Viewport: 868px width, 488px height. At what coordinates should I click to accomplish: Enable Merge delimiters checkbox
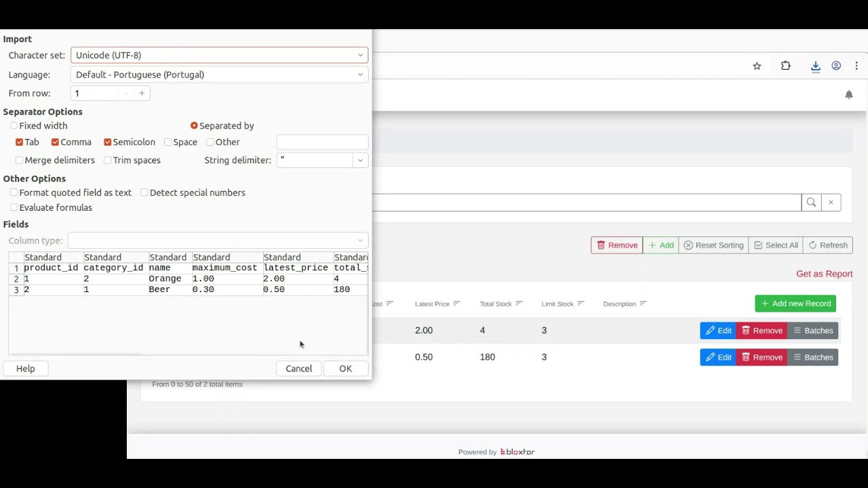pyautogui.click(x=19, y=161)
